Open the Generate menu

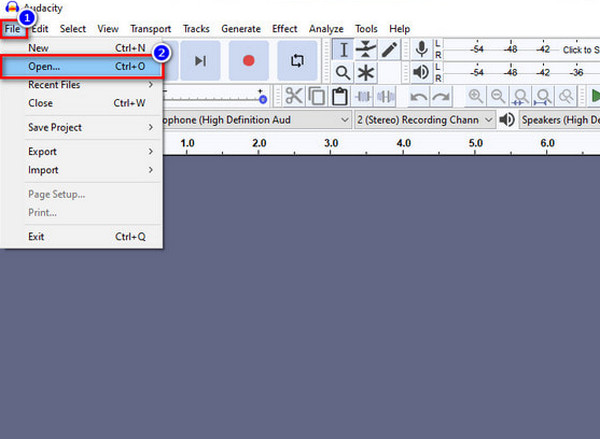tap(241, 29)
